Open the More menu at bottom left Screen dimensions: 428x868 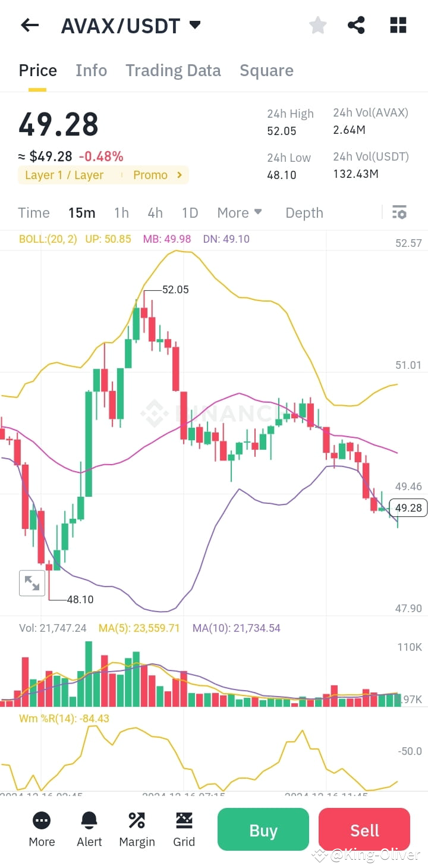point(42,830)
